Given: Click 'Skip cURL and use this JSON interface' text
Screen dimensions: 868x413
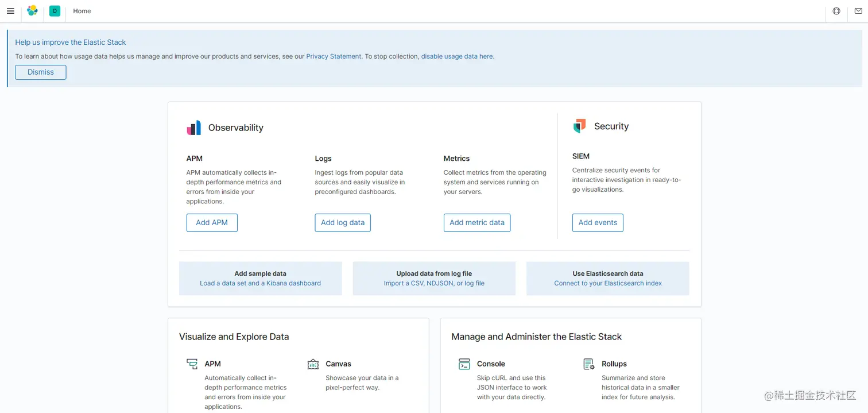Looking at the screenshot, I should [512, 387].
